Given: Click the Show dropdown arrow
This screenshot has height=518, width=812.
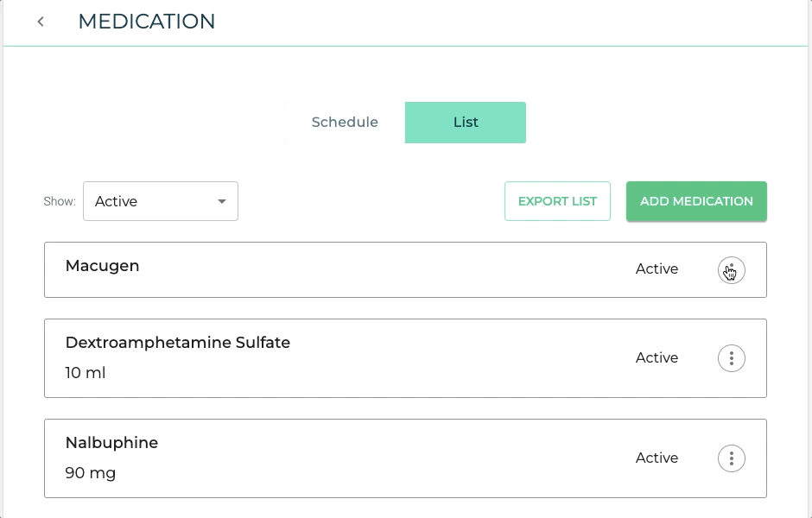Looking at the screenshot, I should click(x=222, y=201).
